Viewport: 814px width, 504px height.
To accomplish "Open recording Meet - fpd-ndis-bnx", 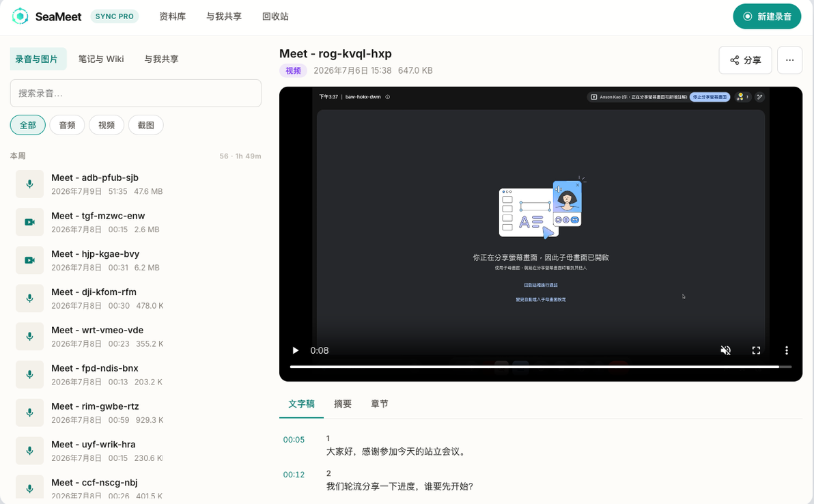I will click(x=135, y=374).
